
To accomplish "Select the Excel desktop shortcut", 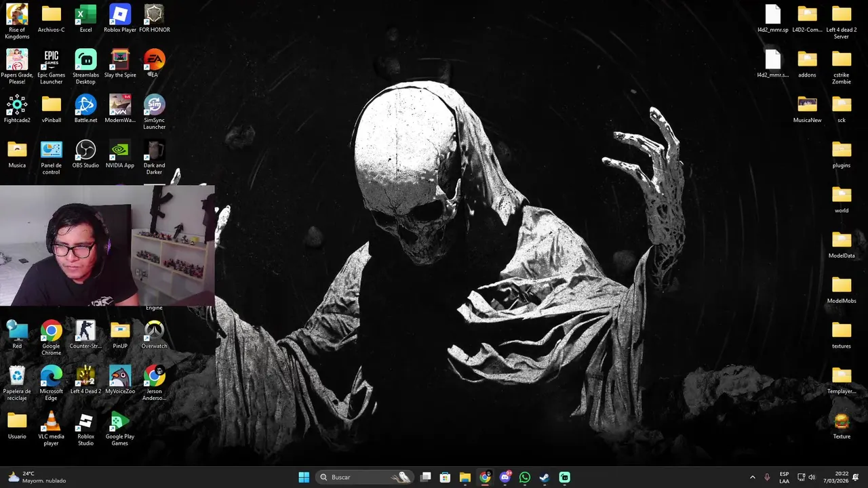I will click(x=85, y=18).
